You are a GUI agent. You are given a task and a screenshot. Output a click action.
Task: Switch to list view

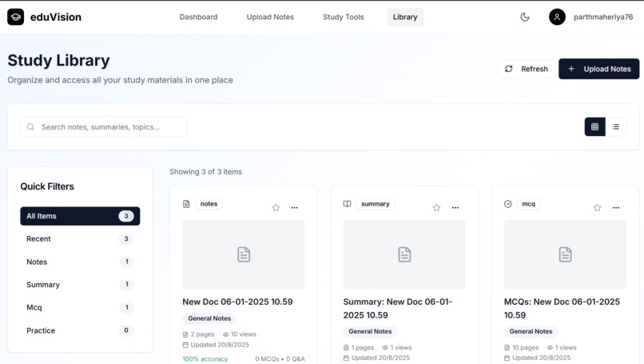(x=615, y=126)
